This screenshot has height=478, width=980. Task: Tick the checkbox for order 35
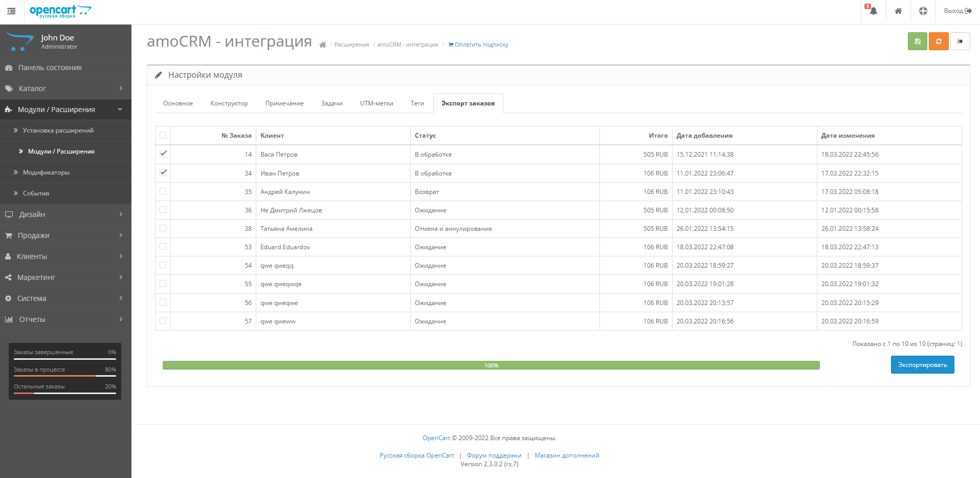(x=163, y=191)
